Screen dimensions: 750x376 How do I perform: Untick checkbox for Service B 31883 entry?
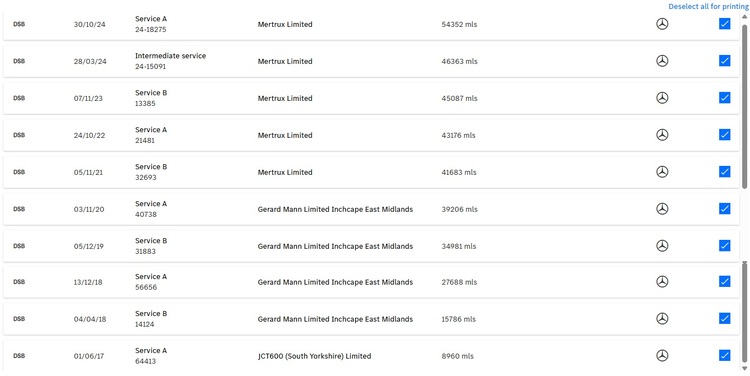tap(725, 245)
